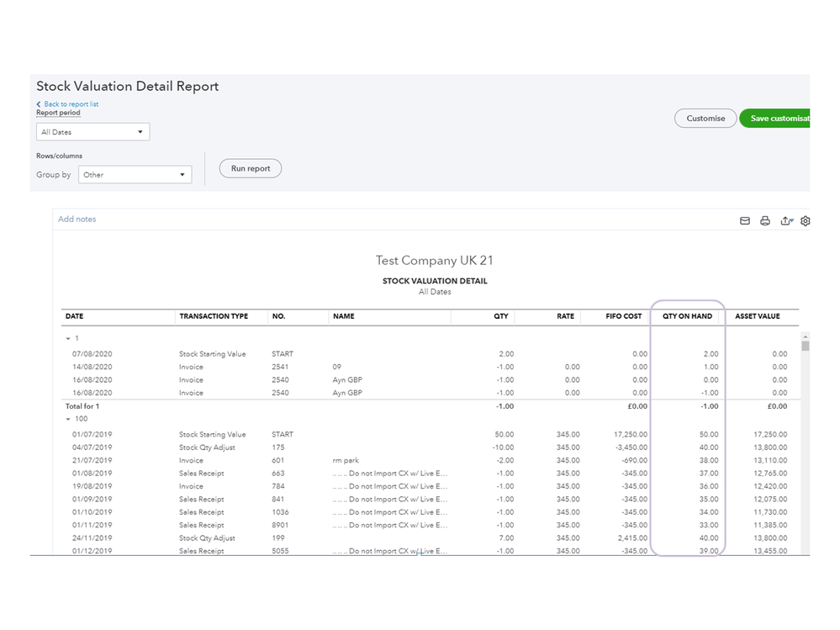This screenshot has height=630, width=840.
Task: Click Add notes on the report
Action: point(77,220)
